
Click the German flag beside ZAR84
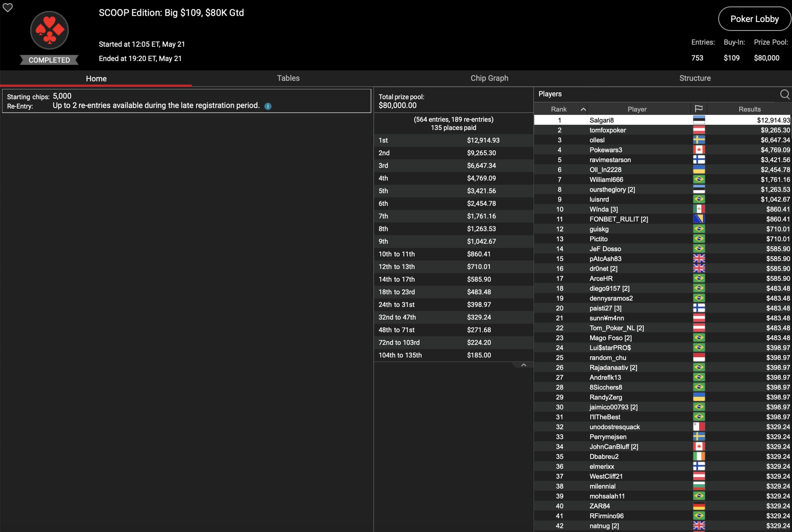[x=699, y=506]
